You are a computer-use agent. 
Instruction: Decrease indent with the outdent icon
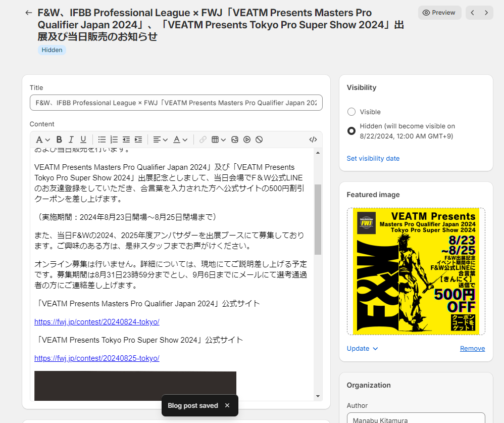(126, 139)
